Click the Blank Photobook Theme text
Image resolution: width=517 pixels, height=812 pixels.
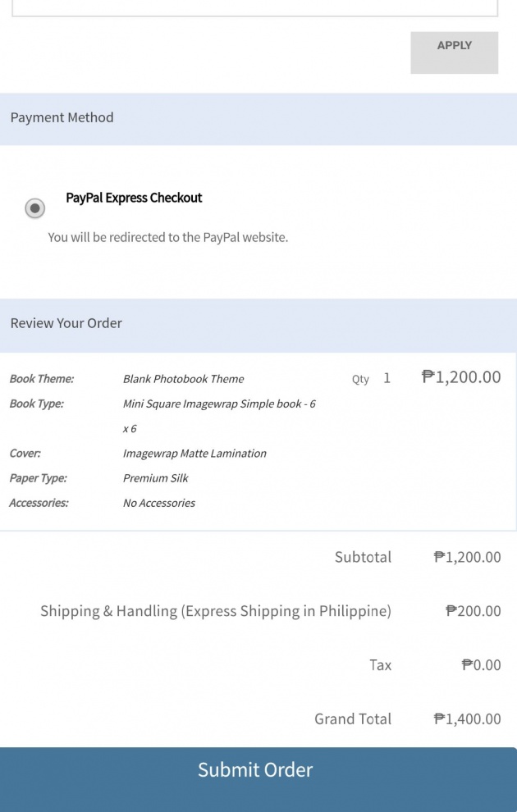[x=183, y=379]
